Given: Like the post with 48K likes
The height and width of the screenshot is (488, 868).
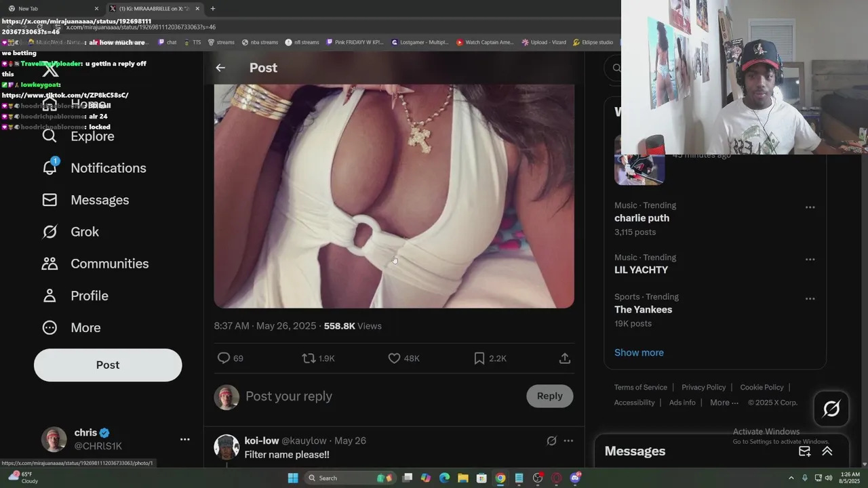Looking at the screenshot, I should (403, 358).
